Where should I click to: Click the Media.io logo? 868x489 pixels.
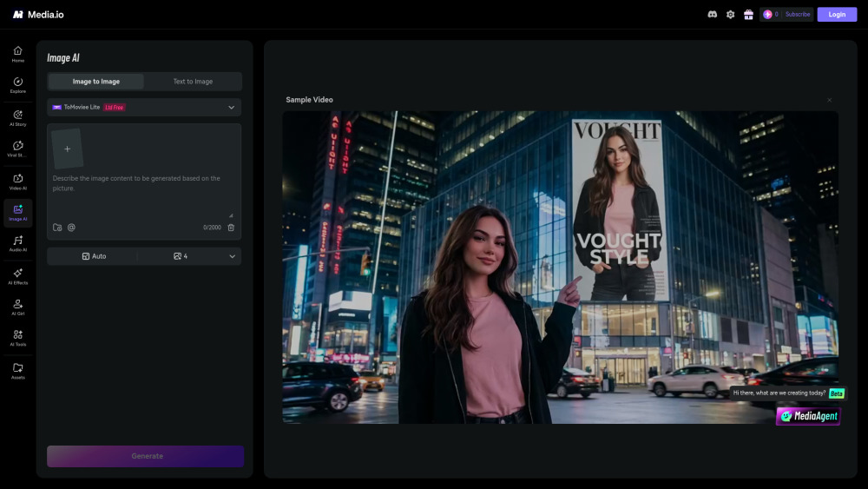point(38,15)
